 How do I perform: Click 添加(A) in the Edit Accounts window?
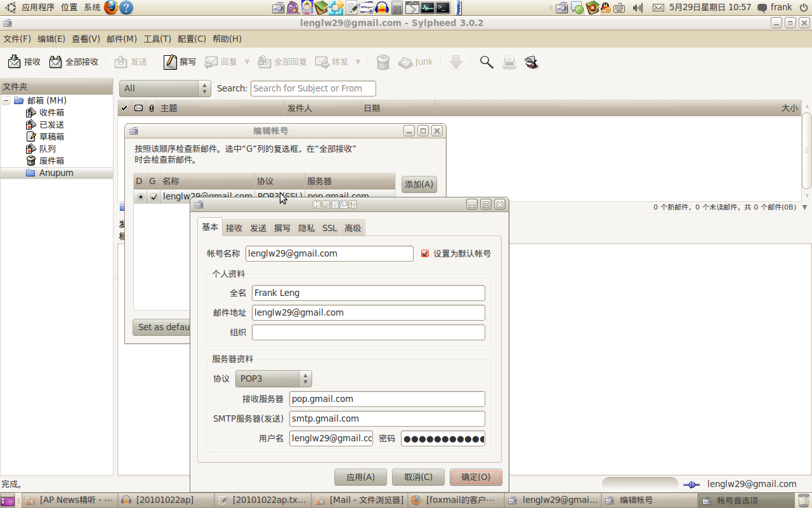(419, 184)
